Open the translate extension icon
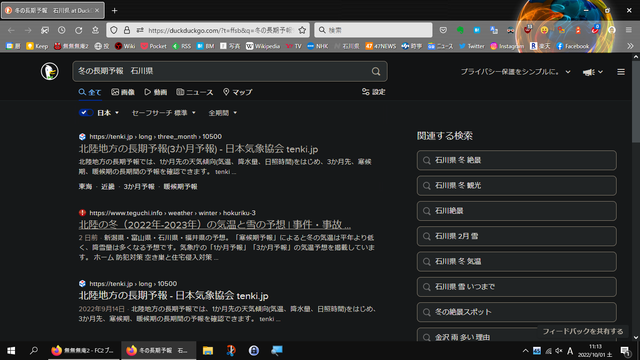 click(x=494, y=30)
